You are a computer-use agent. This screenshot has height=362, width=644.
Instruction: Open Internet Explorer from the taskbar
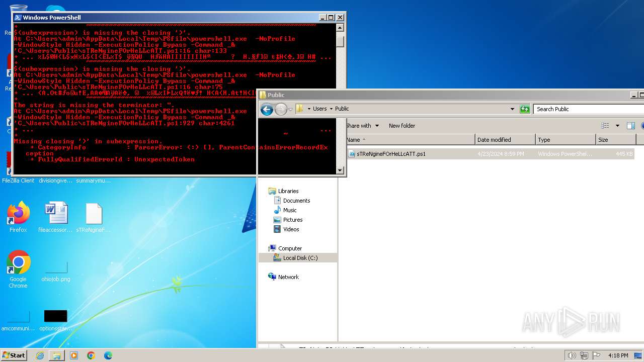click(40, 355)
